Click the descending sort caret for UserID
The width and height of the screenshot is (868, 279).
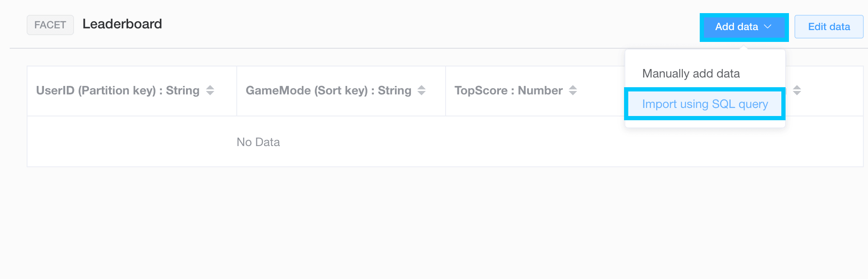[210, 93]
